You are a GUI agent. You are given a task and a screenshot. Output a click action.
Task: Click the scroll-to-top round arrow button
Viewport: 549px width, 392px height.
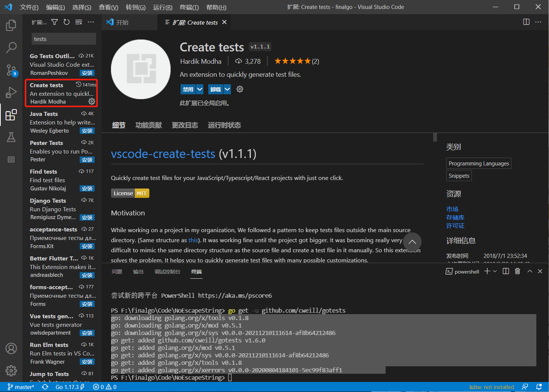412,242
